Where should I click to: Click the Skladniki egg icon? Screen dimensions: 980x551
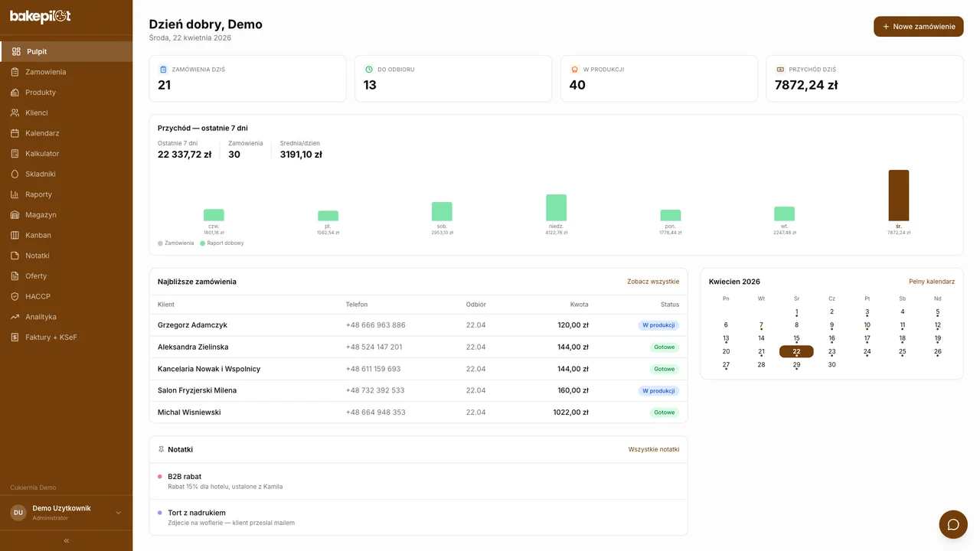[15, 174]
